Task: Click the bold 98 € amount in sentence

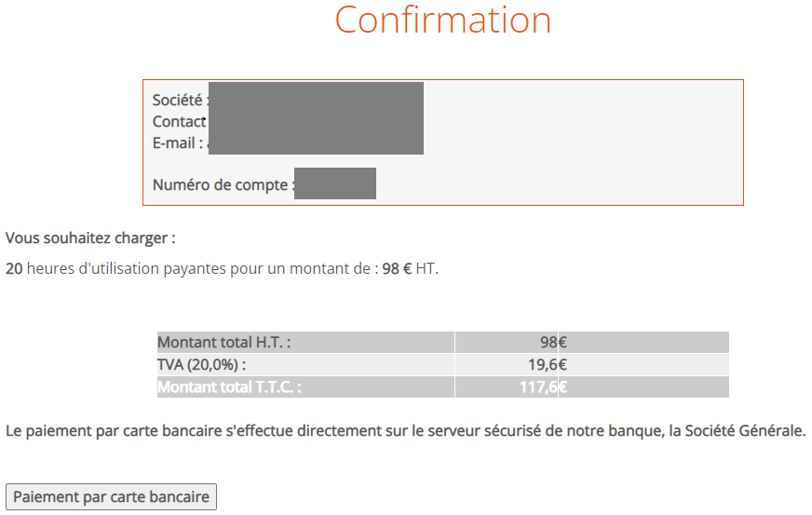Action: click(x=397, y=269)
